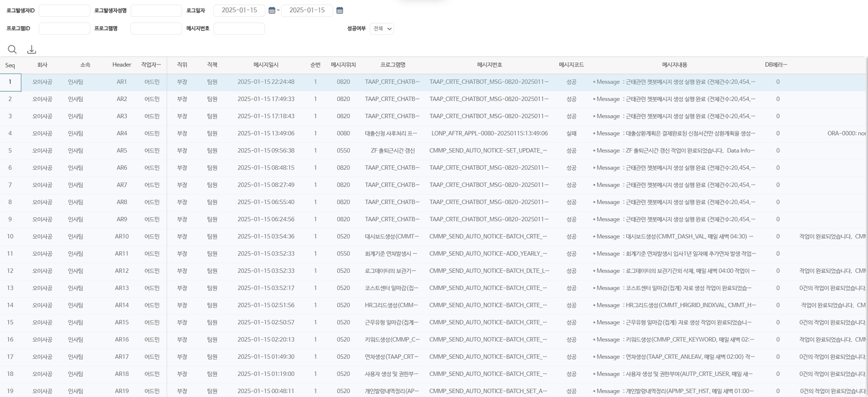The image size is (868, 397).
Task: Sort by the 메시지코드 column header
Action: pos(571,65)
